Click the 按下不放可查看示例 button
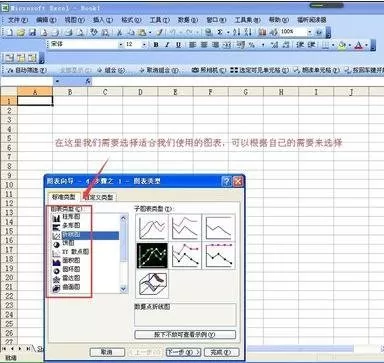Image resolution: width=384 pixels, height=363 pixels. coord(185,334)
